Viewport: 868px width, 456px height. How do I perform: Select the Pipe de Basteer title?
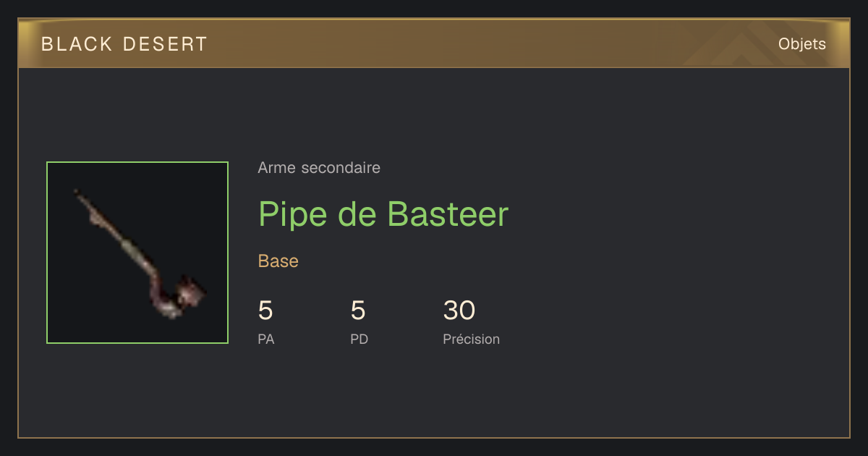pyautogui.click(x=383, y=214)
